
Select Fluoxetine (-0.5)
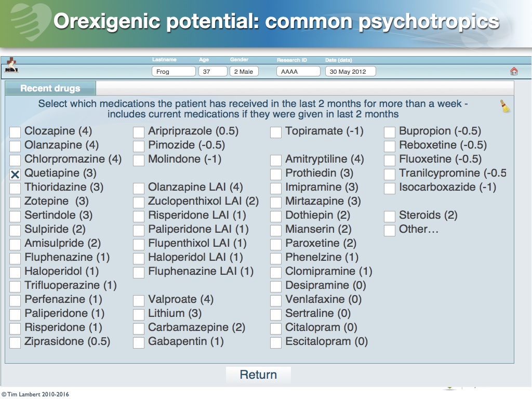[x=389, y=159]
